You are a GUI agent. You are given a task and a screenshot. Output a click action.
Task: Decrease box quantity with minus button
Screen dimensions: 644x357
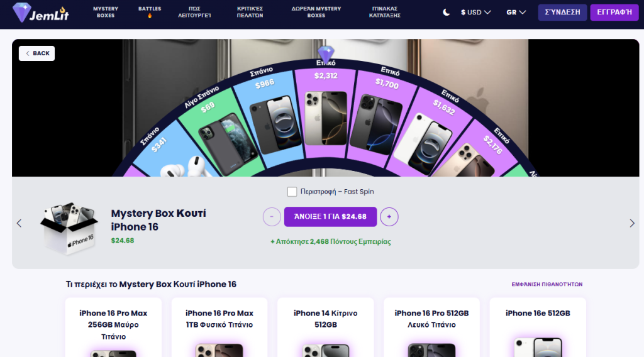coord(272,217)
